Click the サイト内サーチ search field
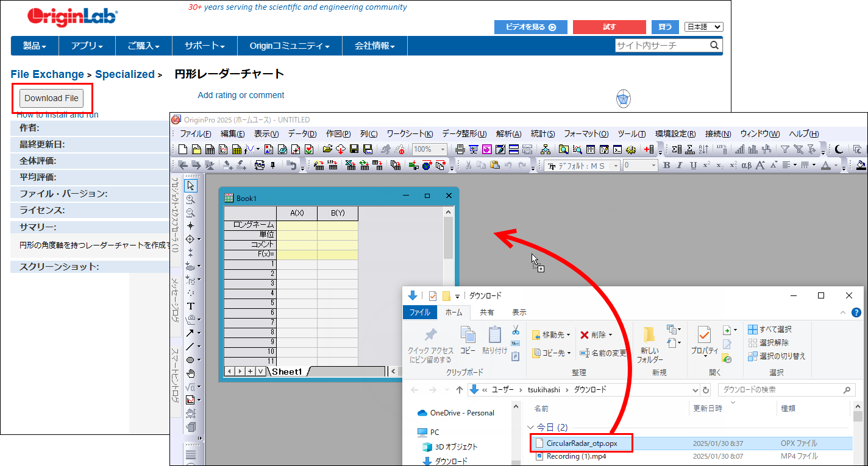This screenshot has width=868, height=466. coord(661,46)
